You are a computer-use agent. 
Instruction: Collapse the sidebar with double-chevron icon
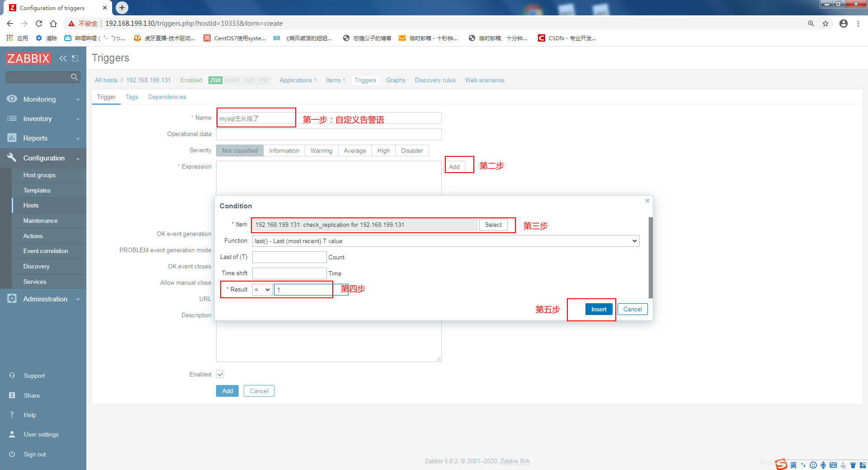63,58
